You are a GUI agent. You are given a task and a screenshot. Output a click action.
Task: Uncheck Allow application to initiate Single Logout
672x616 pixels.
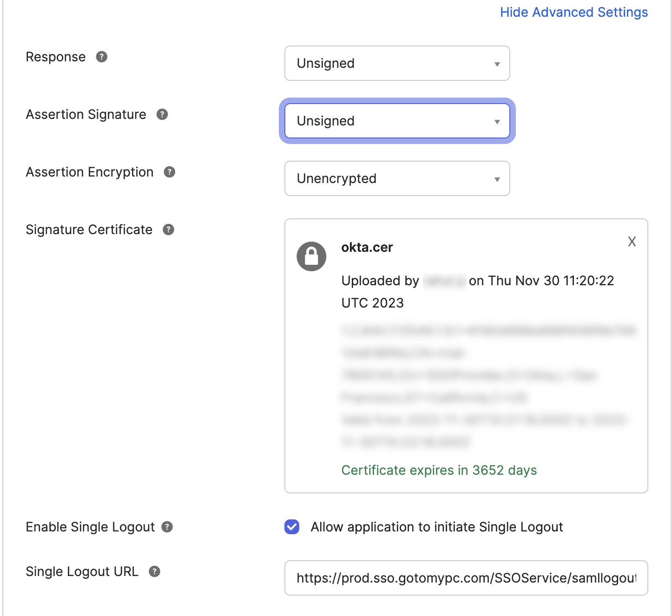(x=291, y=527)
